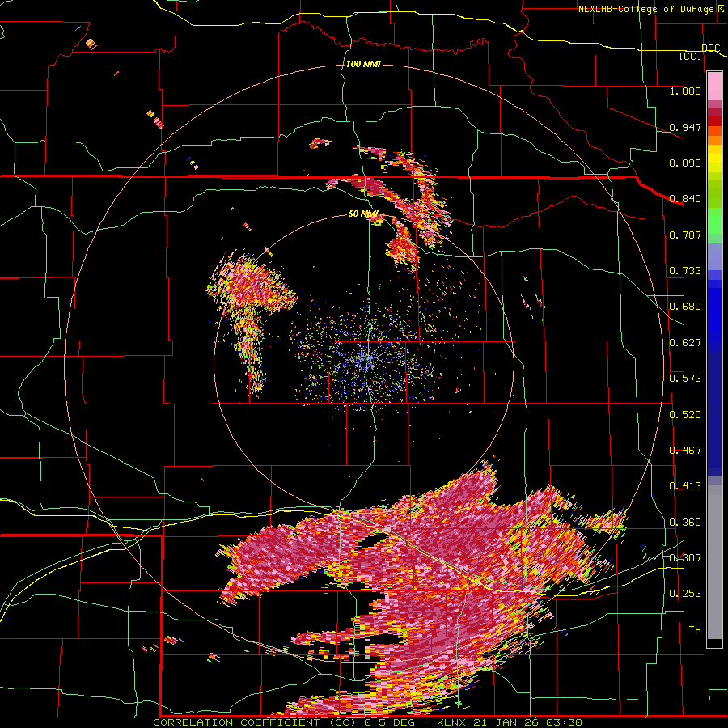Click the 0.840 scale value
The image size is (728, 728).
pos(685,199)
